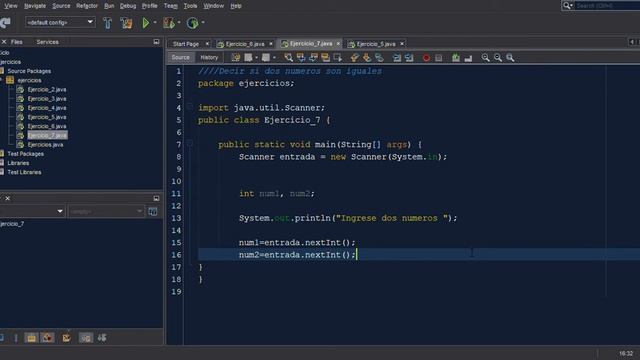Screen dimensions: 640x360
Task: Switch to the Files panel tab
Action: point(17,42)
